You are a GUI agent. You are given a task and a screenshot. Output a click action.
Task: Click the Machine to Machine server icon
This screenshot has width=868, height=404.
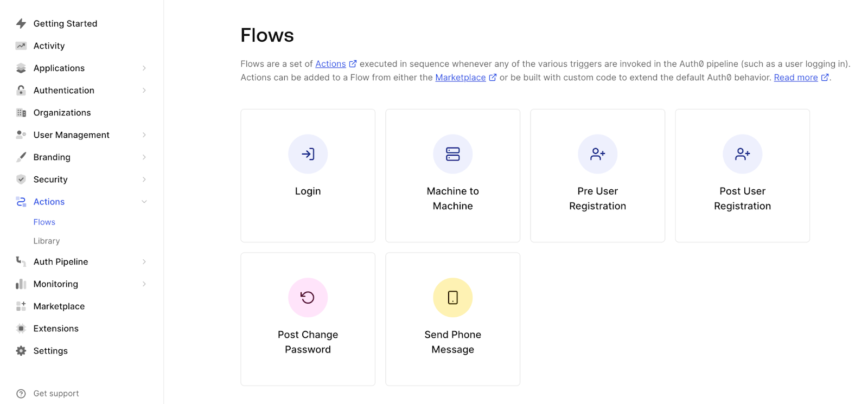coord(453,154)
